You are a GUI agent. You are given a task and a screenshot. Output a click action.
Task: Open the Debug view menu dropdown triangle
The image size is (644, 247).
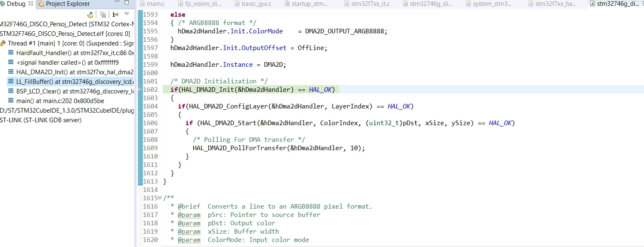point(127,14)
